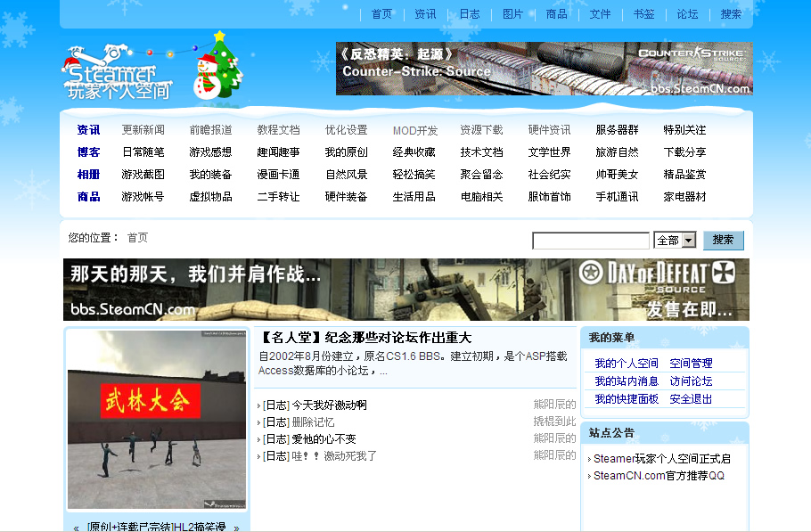Open the 经典收藏 blog category
Viewport: 811px width, 532px height.
pos(414,152)
